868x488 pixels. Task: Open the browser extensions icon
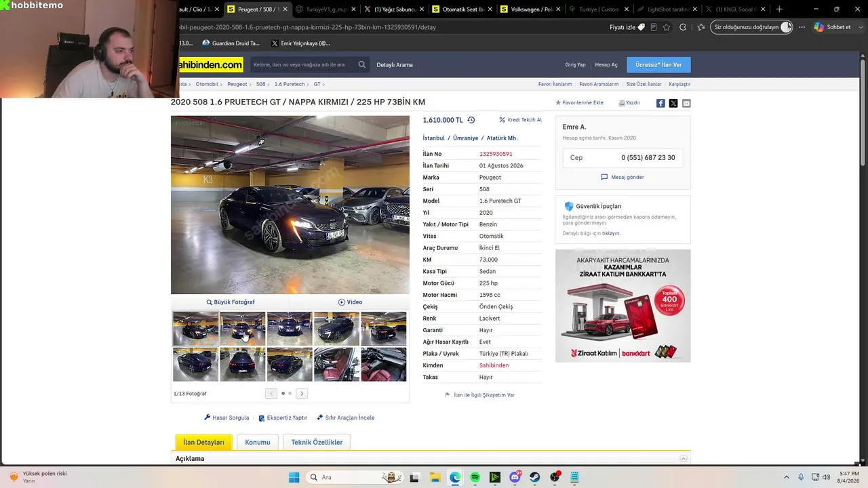tap(683, 27)
